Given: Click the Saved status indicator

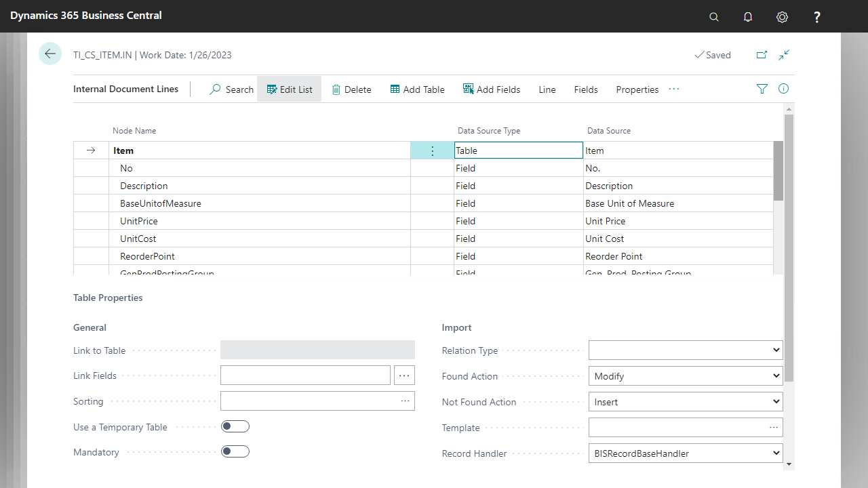Looking at the screenshot, I should click(x=713, y=55).
